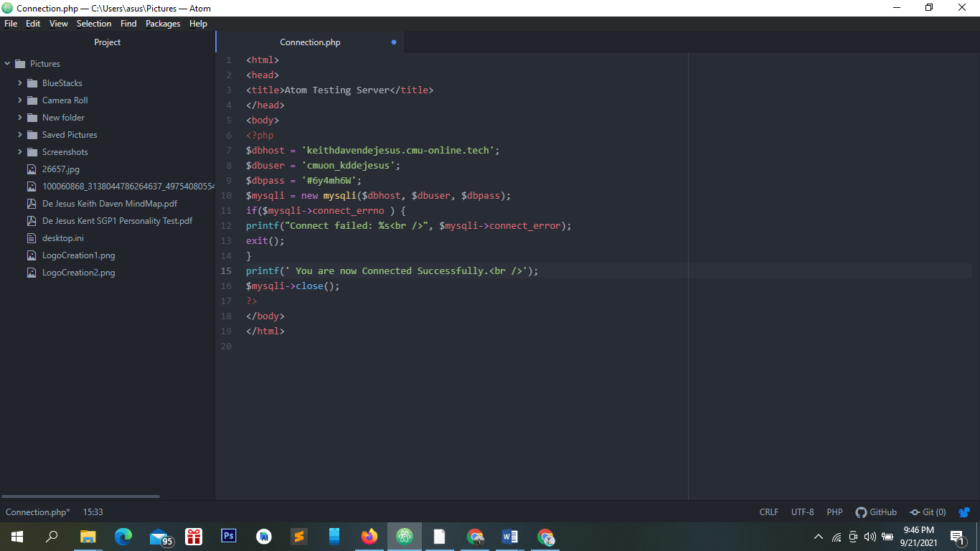Open Microsoft Edge from the taskbar
Image resolution: width=980 pixels, height=551 pixels.
point(123,536)
